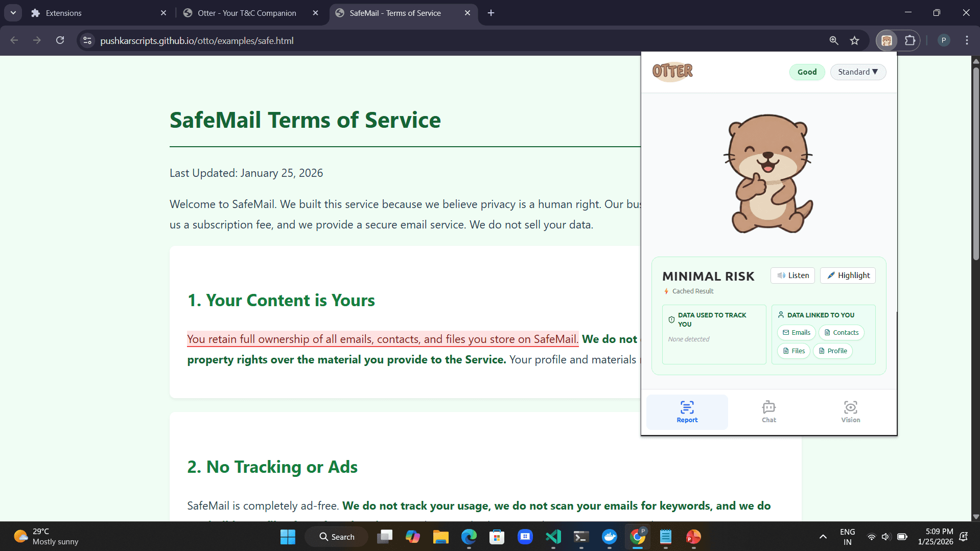Select the Emails data chip

point(796,333)
